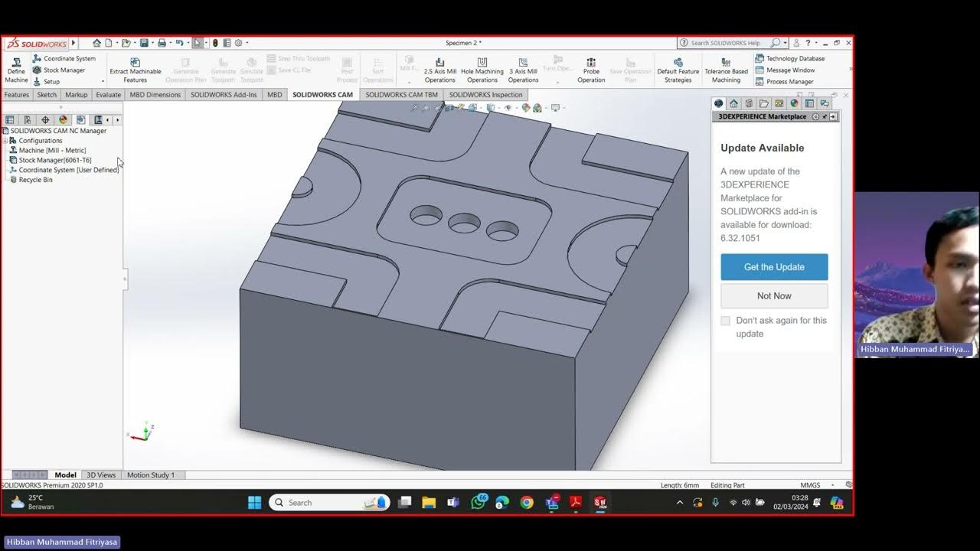The width and height of the screenshot is (980, 551).
Task: Open Default Feature Strategies
Action: (678, 70)
